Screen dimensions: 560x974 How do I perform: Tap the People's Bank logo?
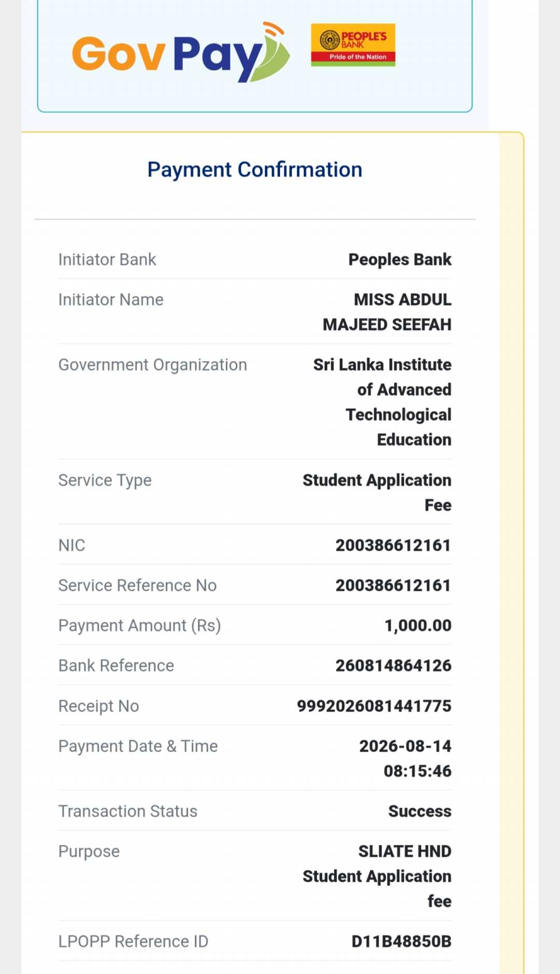tap(353, 45)
